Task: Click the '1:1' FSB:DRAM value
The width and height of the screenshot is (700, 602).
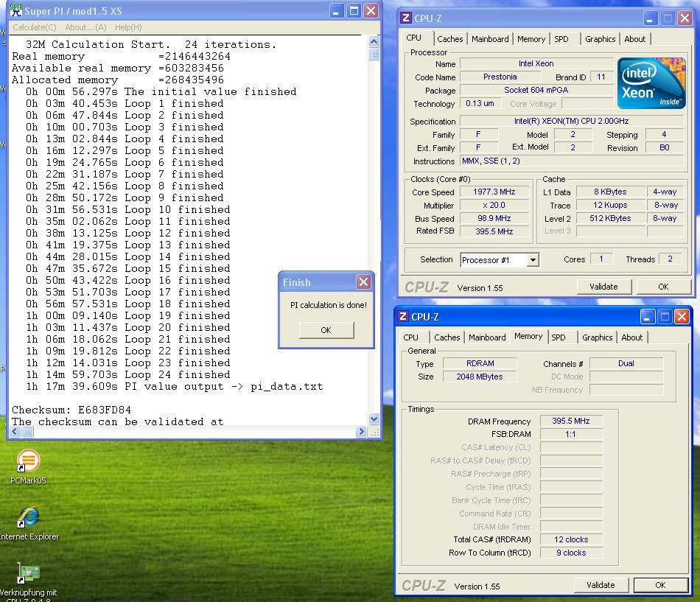Action: 571,434
